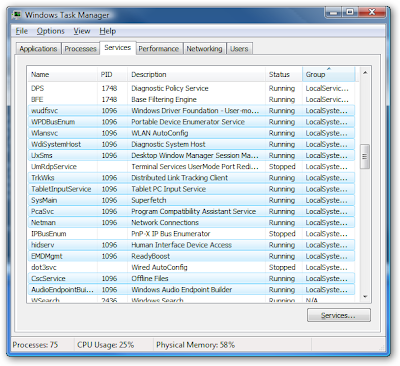The height and width of the screenshot is (366, 400).
Task: Switch to the Performance tab
Action: (159, 49)
